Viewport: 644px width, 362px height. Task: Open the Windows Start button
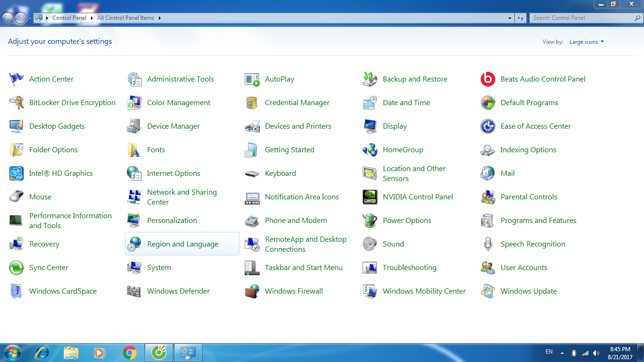point(13,353)
